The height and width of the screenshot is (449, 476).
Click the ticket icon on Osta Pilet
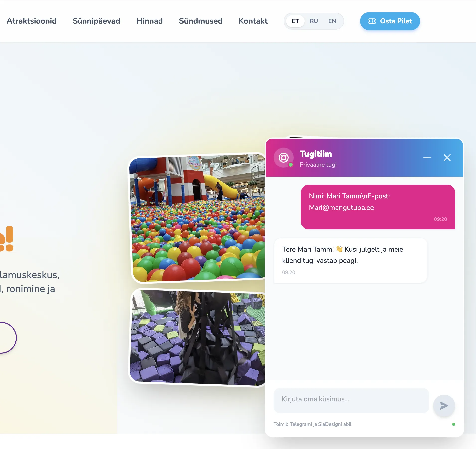point(372,21)
